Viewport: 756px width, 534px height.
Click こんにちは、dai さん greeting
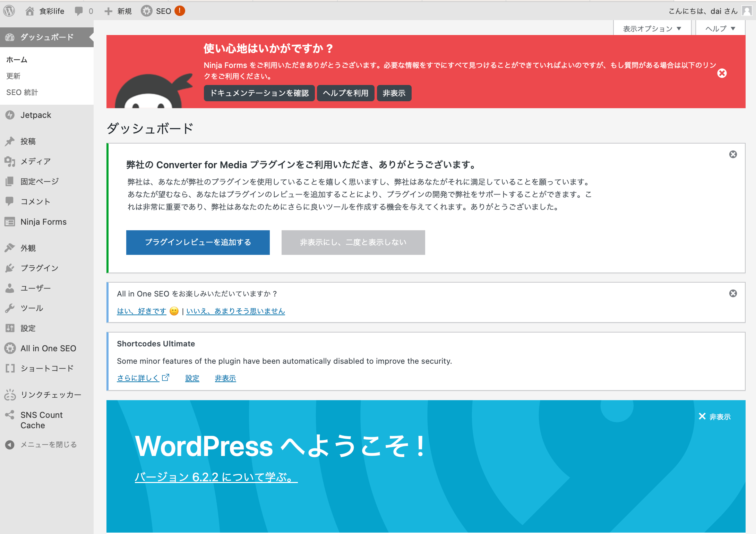pos(703,11)
